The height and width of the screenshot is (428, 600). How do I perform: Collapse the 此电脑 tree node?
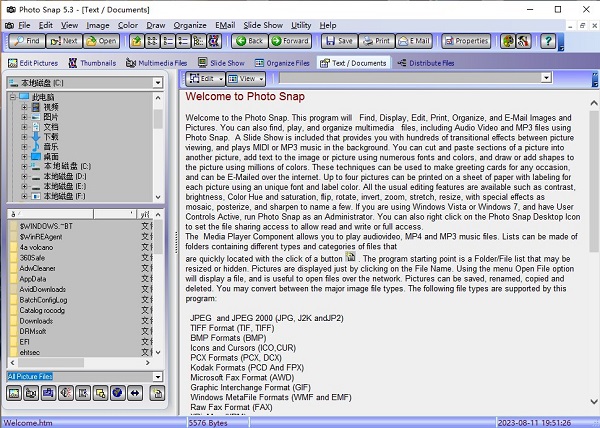[13, 97]
